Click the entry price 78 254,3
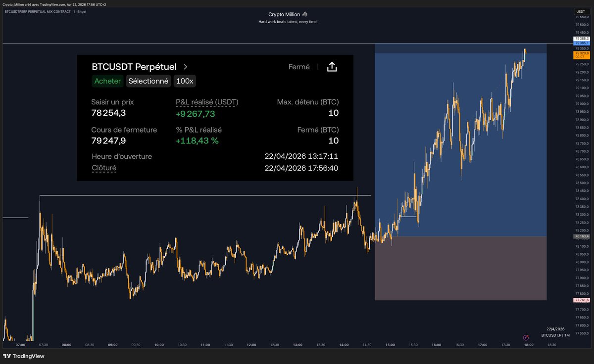The width and height of the screenshot is (594, 364). pyautogui.click(x=108, y=113)
